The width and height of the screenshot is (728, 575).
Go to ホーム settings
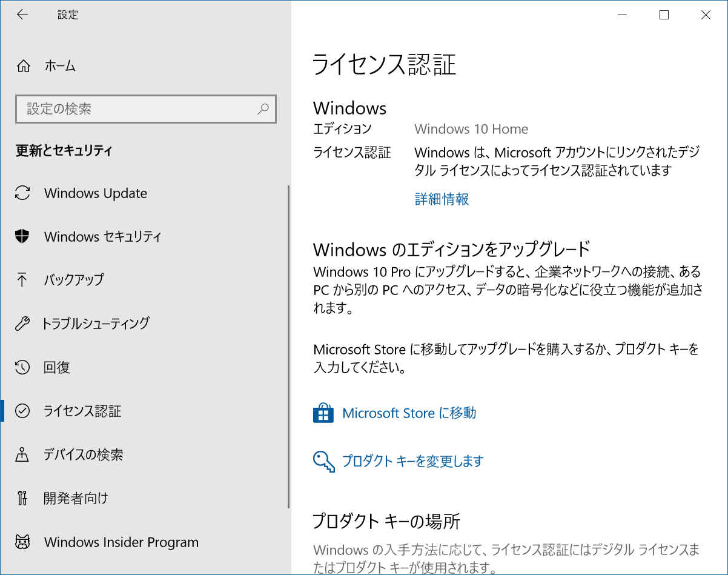(145, 66)
